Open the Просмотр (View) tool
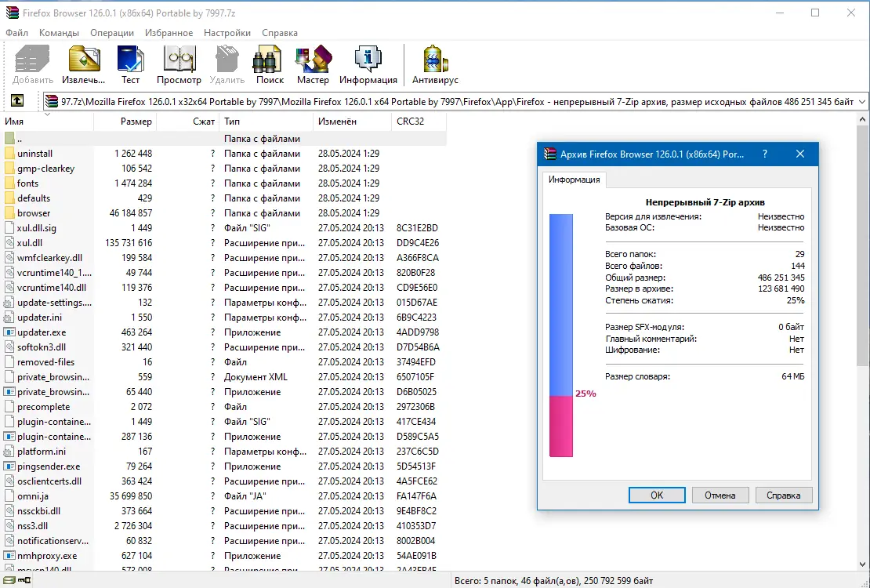The width and height of the screenshot is (870, 588). point(179,65)
